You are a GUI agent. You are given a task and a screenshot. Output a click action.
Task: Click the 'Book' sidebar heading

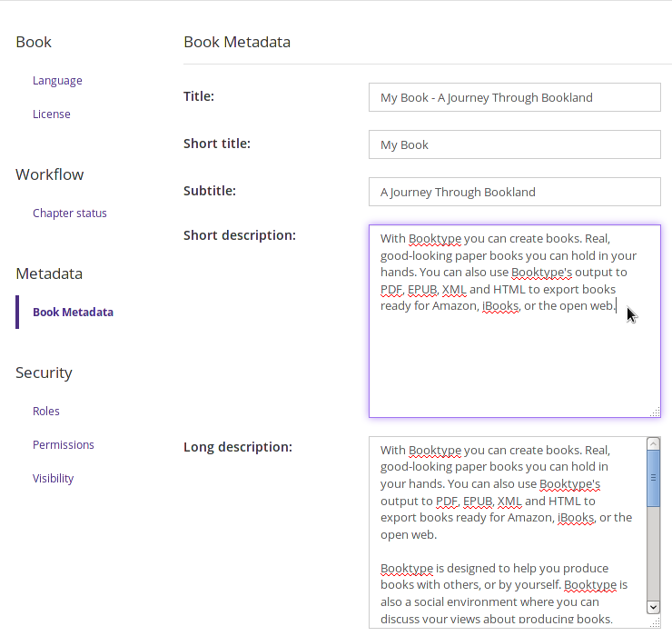(x=34, y=42)
